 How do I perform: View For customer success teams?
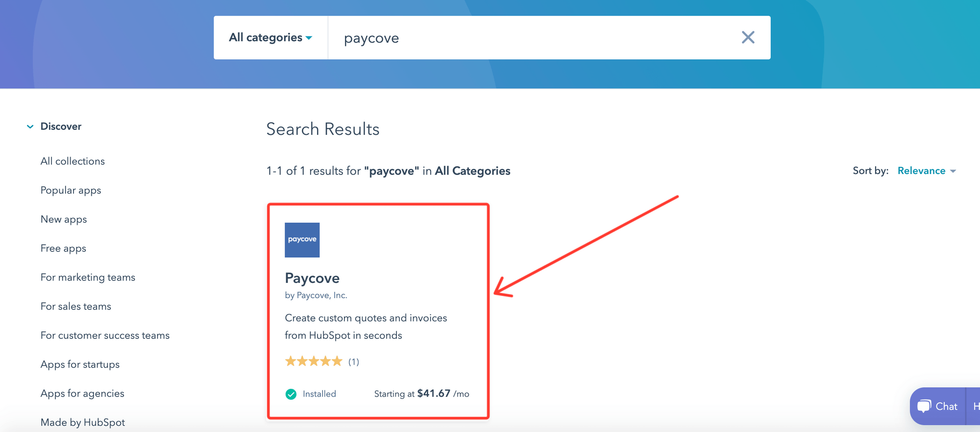point(105,335)
